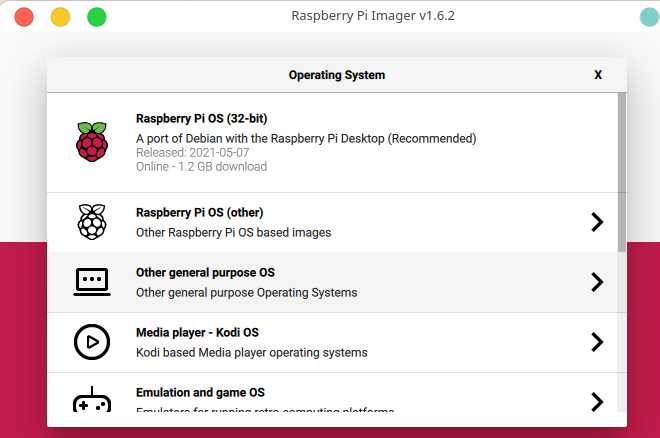This screenshot has height=438, width=660.
Task: Click the game controller icon
Action: pyautogui.click(x=92, y=399)
